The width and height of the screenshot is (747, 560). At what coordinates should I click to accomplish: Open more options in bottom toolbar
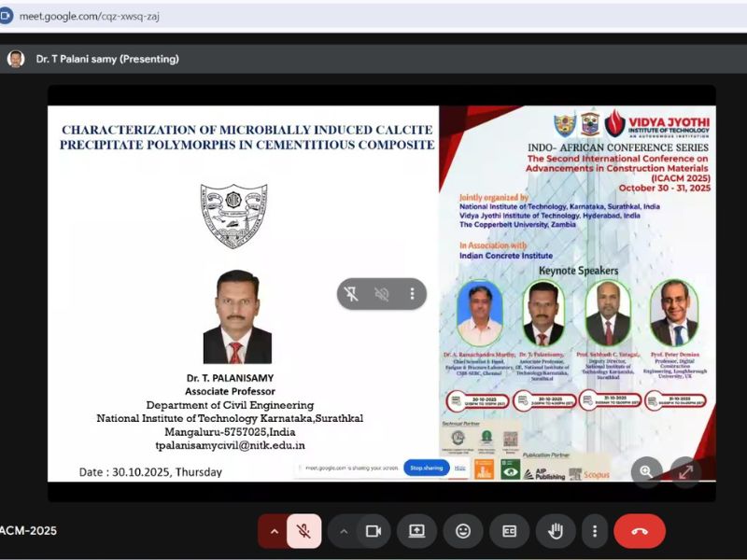595,531
